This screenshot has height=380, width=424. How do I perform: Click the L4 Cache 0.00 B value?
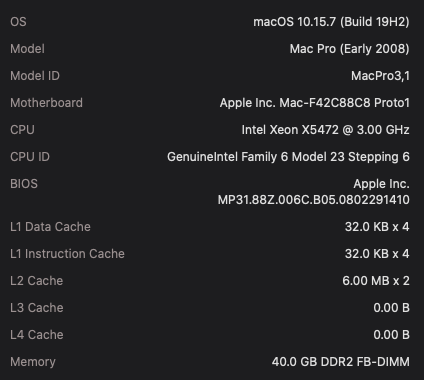(x=391, y=335)
